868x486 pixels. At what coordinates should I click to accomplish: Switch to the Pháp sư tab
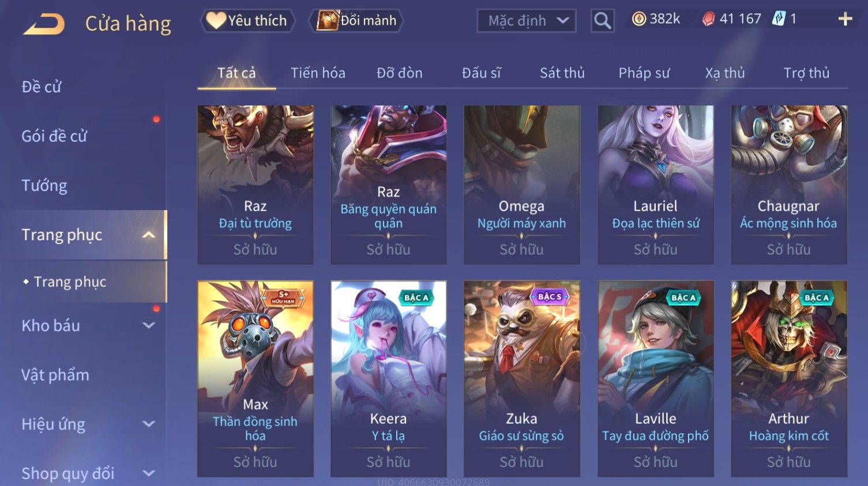click(x=644, y=73)
